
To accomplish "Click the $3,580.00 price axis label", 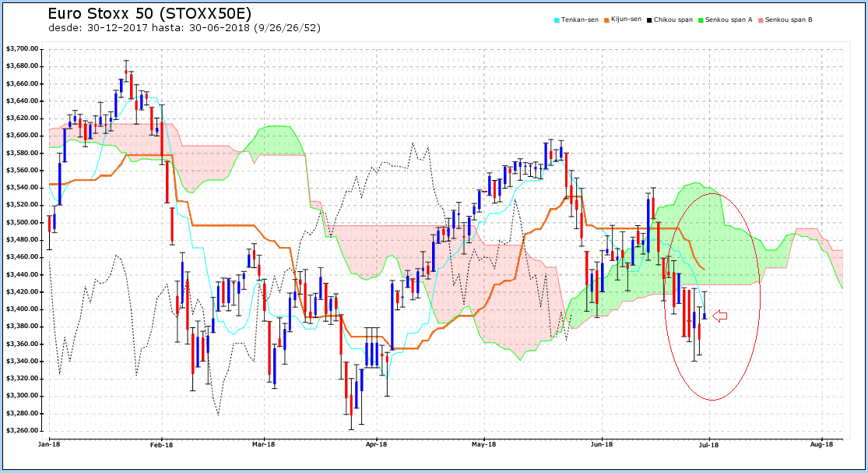I will click(x=22, y=153).
